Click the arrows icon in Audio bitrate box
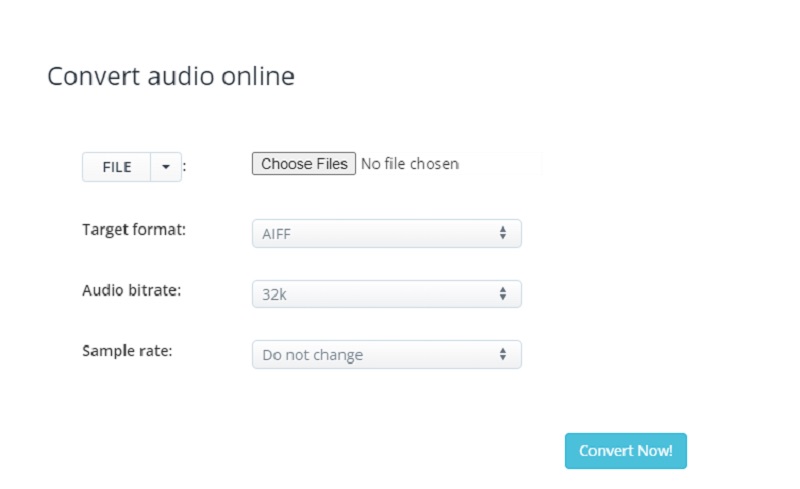This screenshot has height=489, width=800. pyautogui.click(x=502, y=294)
